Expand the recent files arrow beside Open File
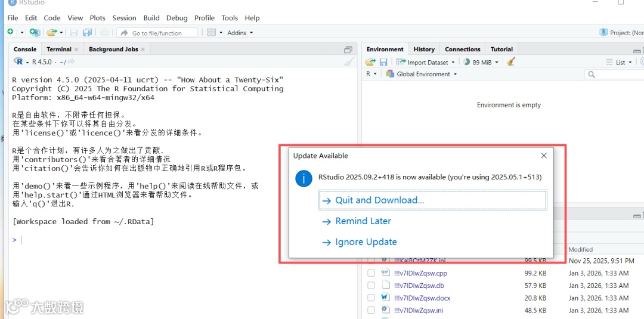The width and height of the screenshot is (644, 319). coord(61,32)
